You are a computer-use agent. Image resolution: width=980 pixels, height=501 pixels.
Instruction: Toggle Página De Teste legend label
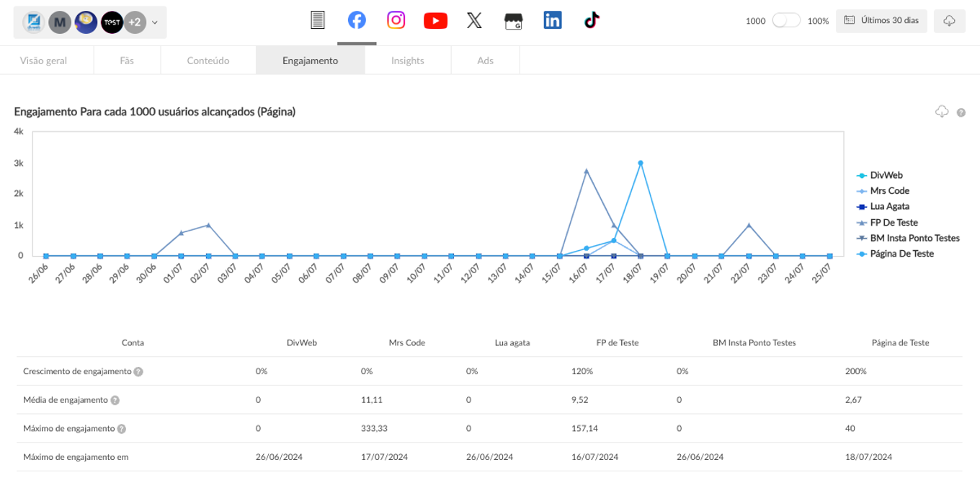(x=901, y=254)
